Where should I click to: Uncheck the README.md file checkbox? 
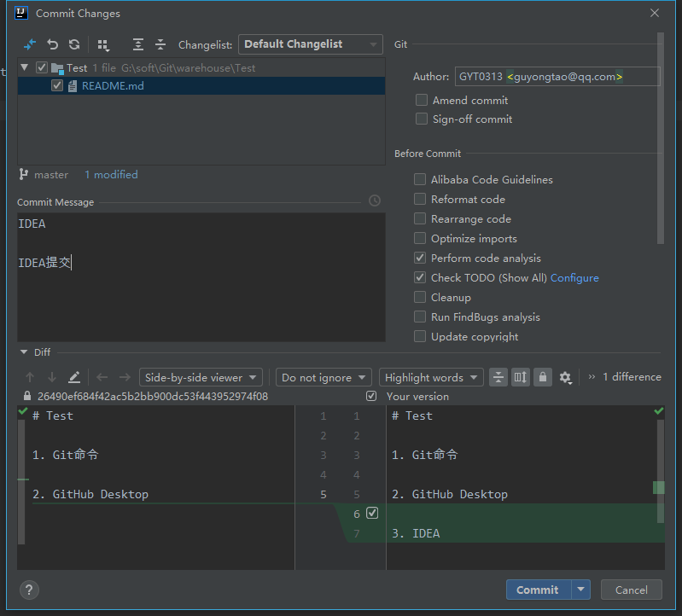click(x=57, y=85)
